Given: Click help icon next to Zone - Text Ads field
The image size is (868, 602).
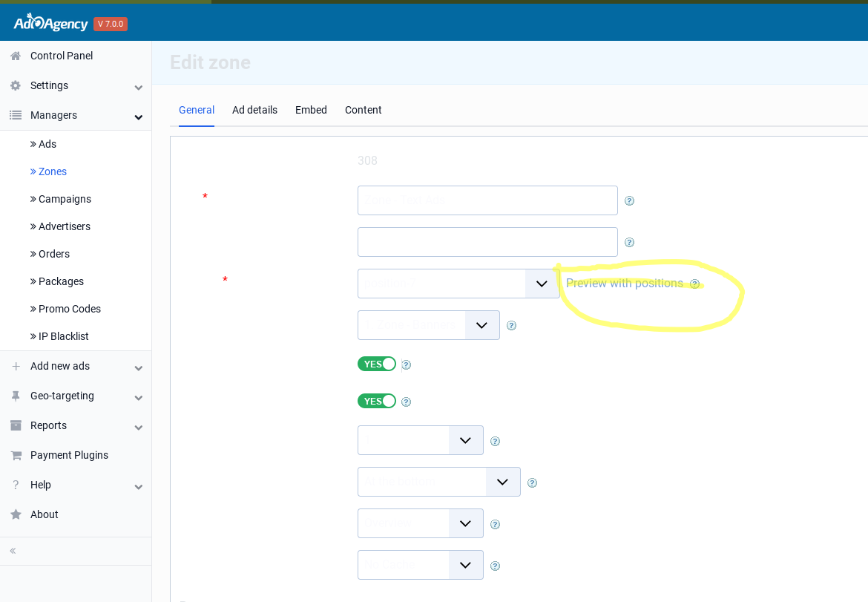Looking at the screenshot, I should (629, 201).
